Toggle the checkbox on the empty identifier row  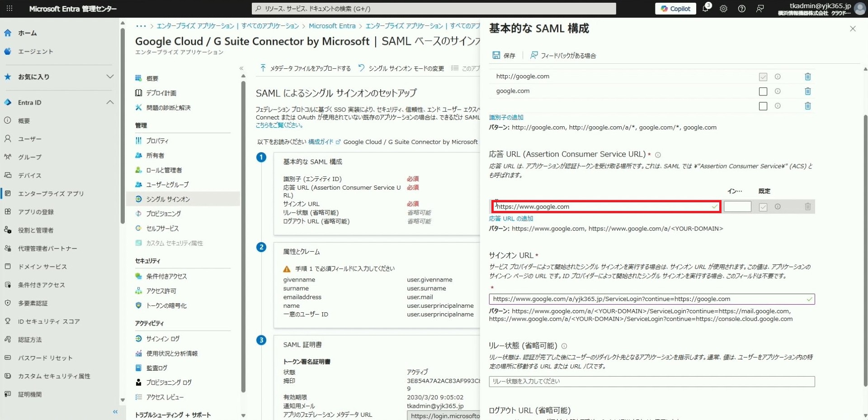pos(763,106)
